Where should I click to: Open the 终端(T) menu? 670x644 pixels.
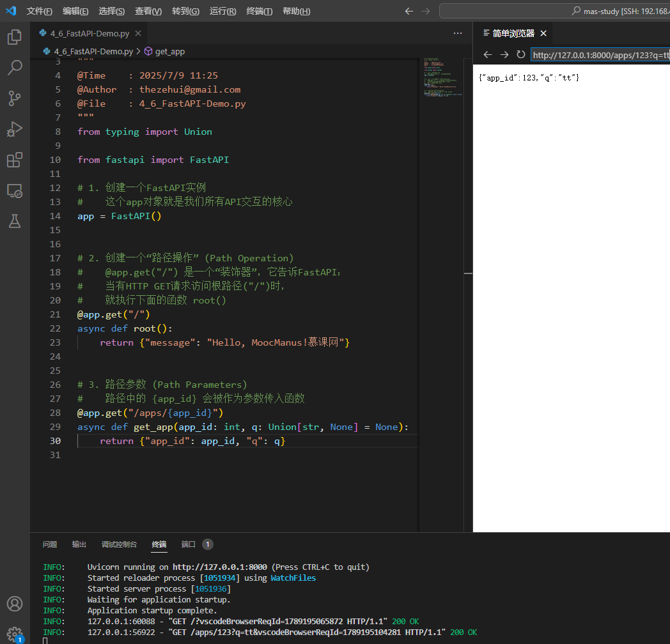pos(260,11)
